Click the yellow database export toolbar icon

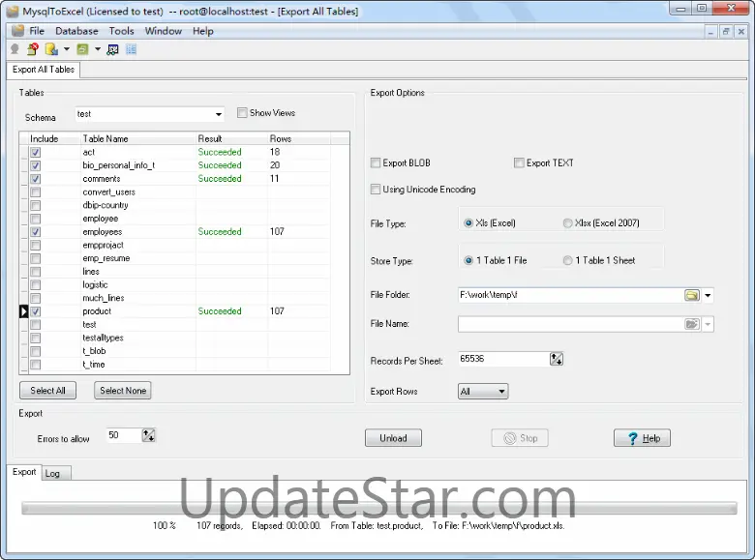point(51,49)
